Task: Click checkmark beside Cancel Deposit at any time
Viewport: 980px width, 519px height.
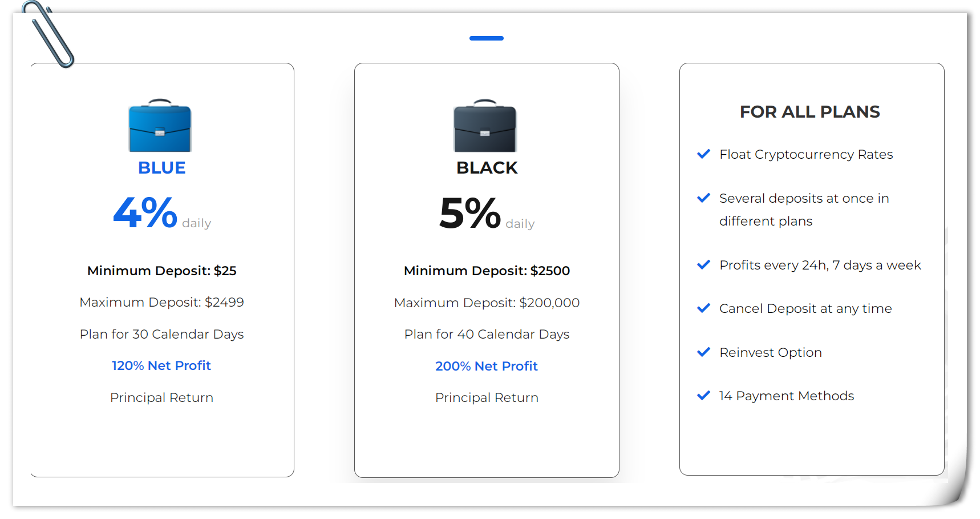Action: (x=704, y=308)
